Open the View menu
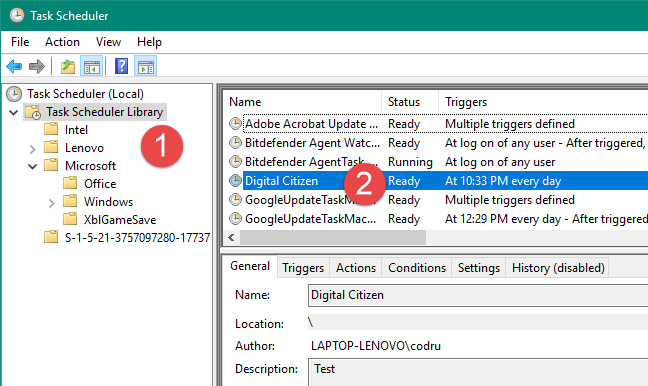This screenshot has width=648, height=386. 108,42
